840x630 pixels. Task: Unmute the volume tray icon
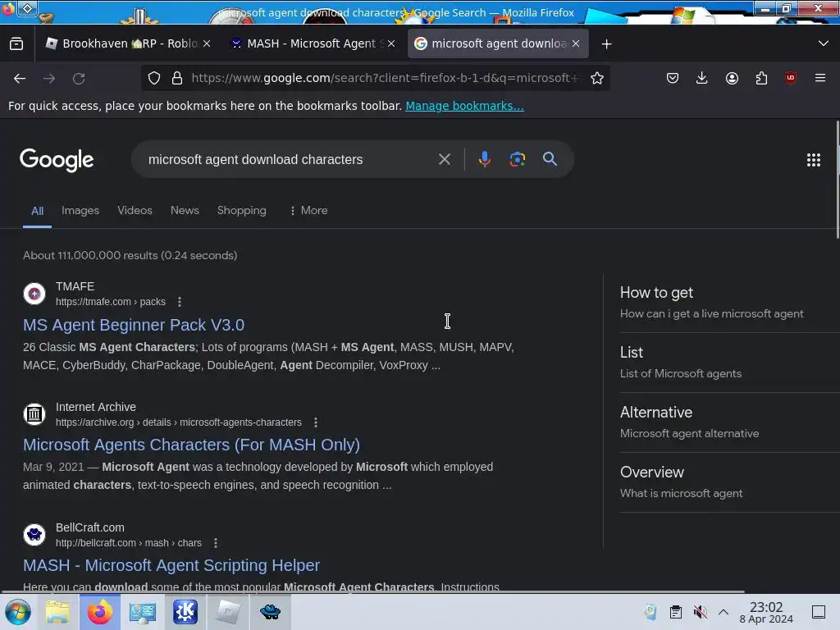(x=700, y=612)
